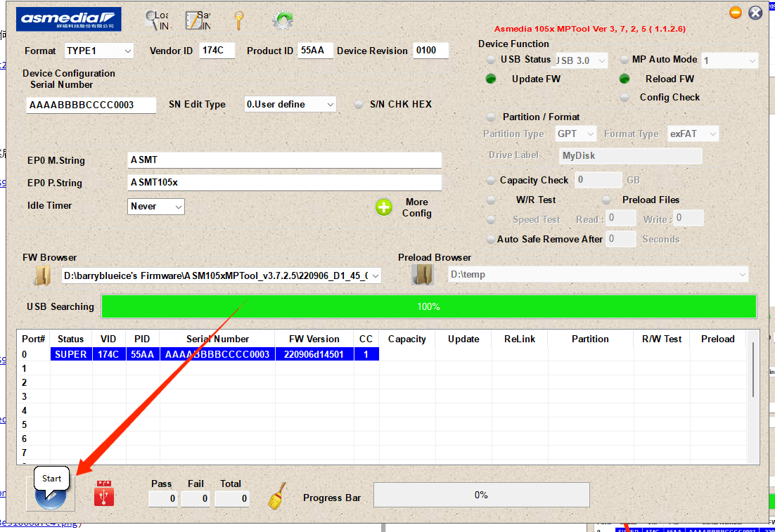Open the USB 3.0 status dropdown
The width and height of the screenshot is (775, 532).
582,60
